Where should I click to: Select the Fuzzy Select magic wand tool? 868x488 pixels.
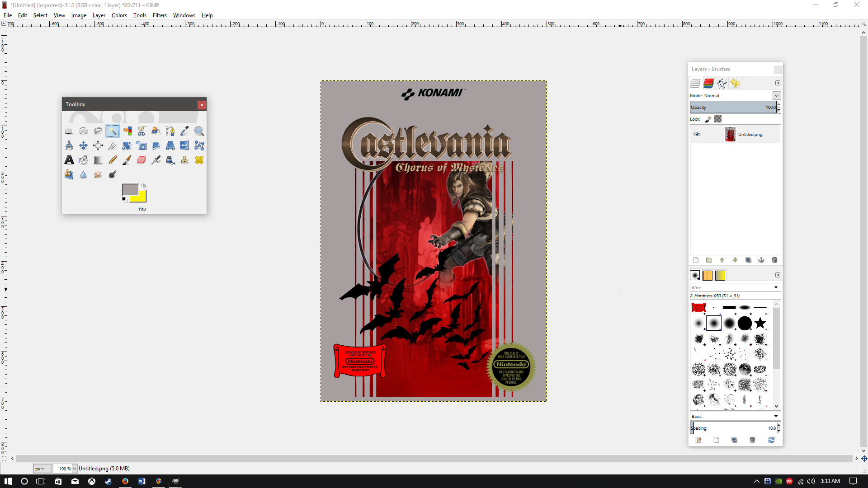point(113,131)
